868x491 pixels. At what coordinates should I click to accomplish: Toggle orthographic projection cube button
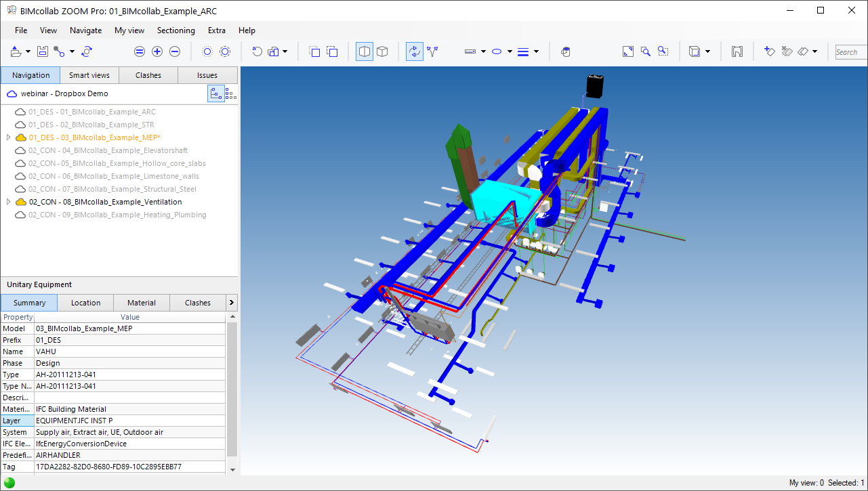(382, 51)
